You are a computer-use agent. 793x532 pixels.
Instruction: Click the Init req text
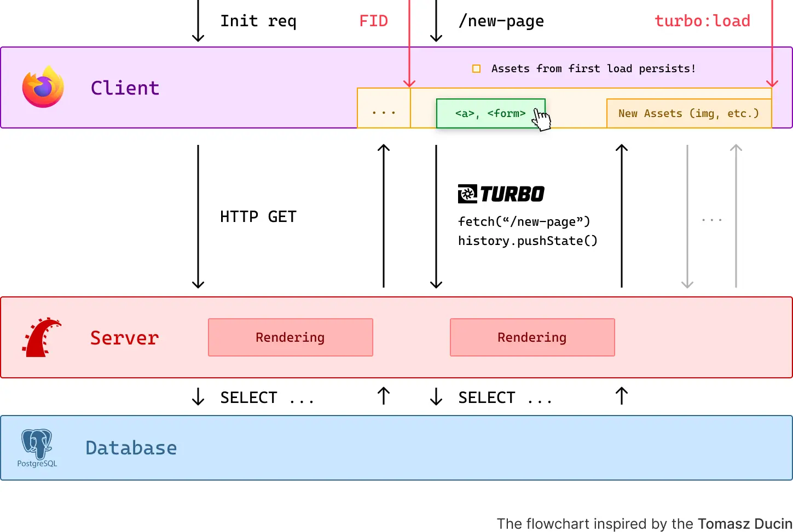[258, 21]
